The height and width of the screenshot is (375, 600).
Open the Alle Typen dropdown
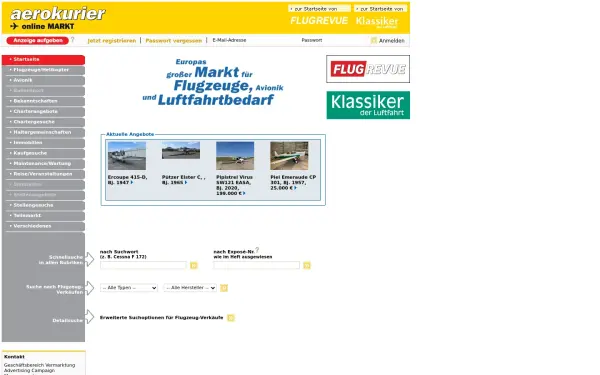tap(129, 288)
